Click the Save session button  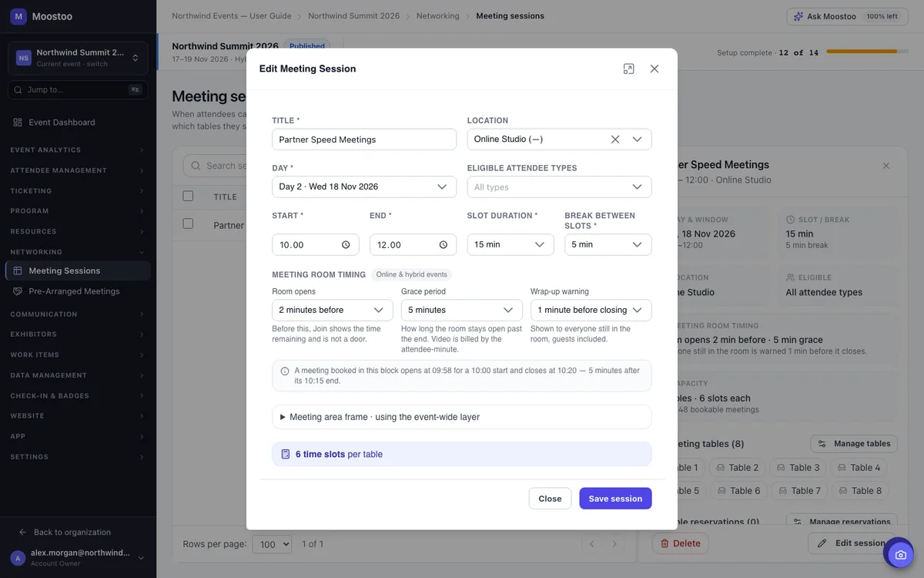(x=615, y=499)
